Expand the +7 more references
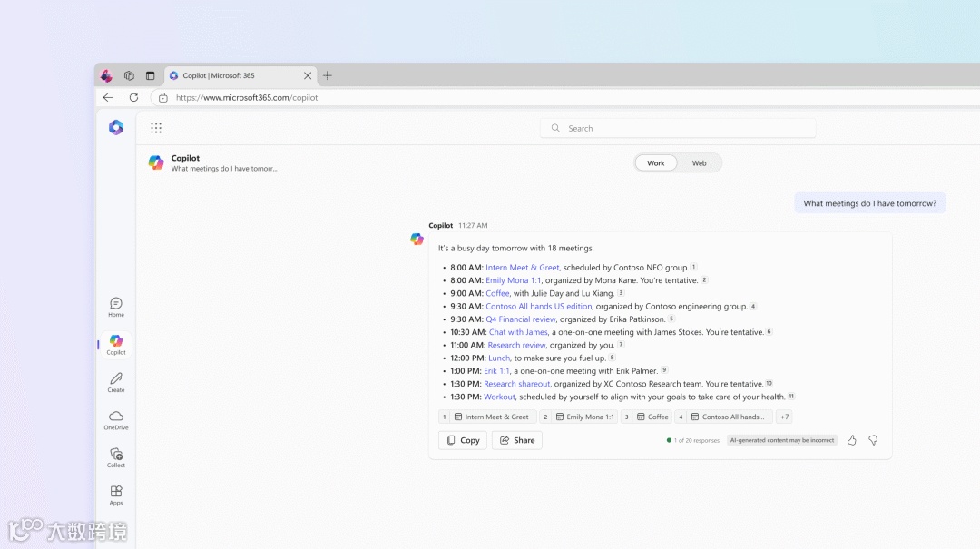Viewport: 980px width, 549px height. click(x=784, y=417)
